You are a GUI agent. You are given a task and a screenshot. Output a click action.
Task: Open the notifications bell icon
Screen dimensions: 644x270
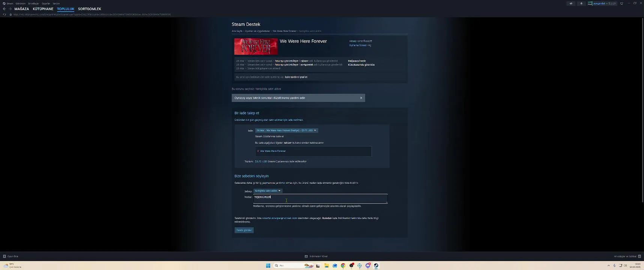click(581, 3)
